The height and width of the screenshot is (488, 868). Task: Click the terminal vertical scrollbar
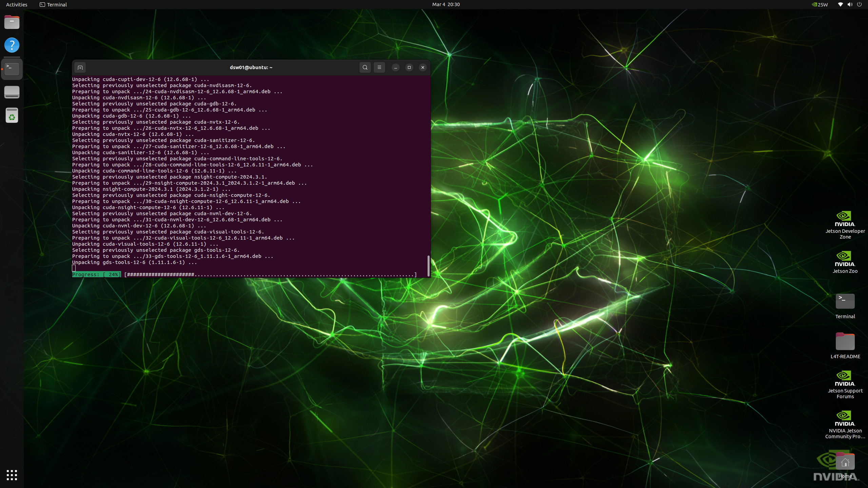point(428,266)
